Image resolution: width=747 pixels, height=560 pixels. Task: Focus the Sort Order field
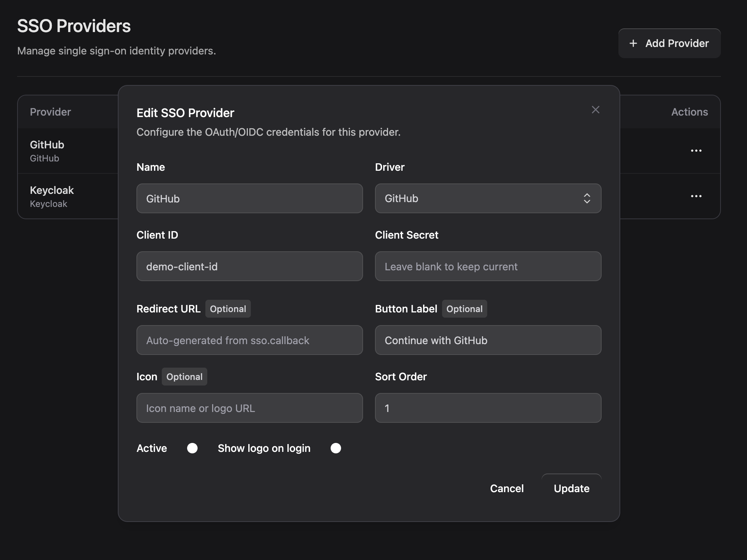pos(488,408)
